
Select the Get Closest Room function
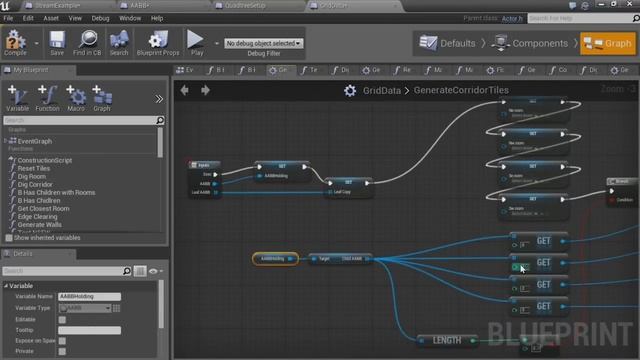tap(43, 209)
